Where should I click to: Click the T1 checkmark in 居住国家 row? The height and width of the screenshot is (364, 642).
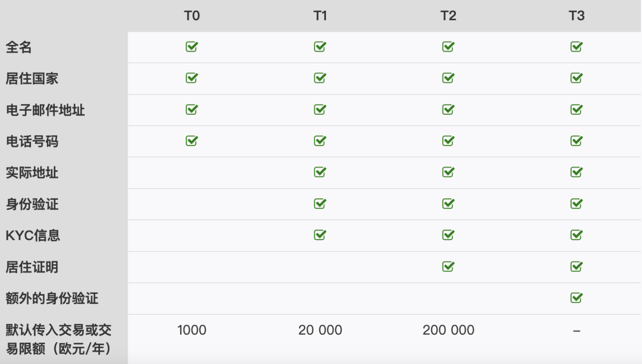[x=320, y=78]
